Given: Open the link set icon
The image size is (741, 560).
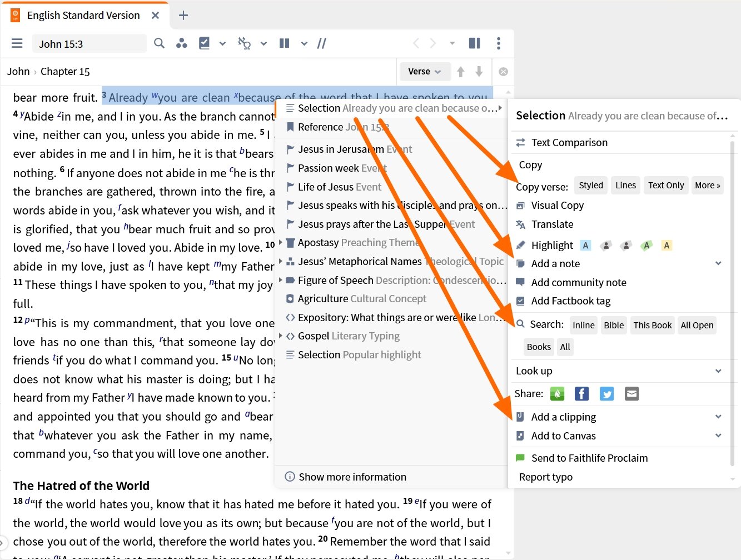Looking at the screenshot, I should point(244,43).
